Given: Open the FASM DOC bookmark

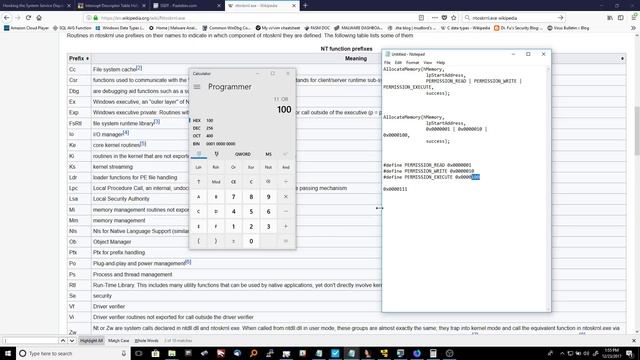Looking at the screenshot, I should coord(317,28).
